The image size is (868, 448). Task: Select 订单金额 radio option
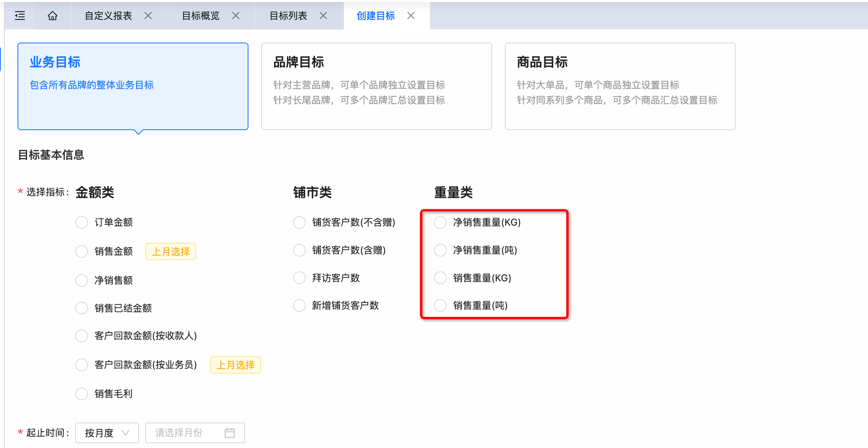click(82, 222)
